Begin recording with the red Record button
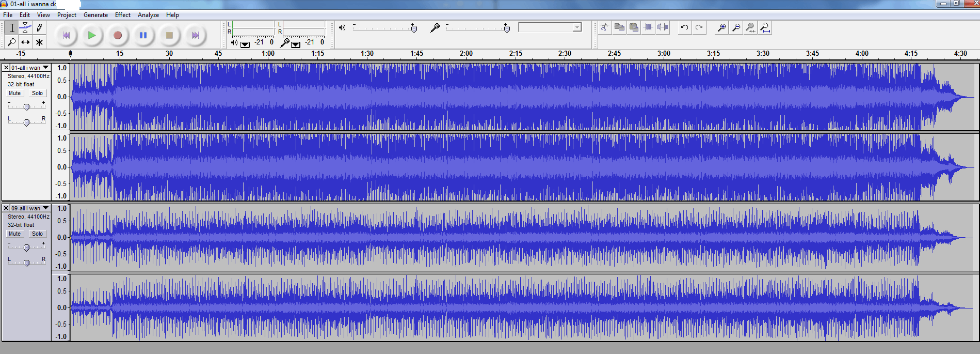The image size is (980, 354). 118,35
